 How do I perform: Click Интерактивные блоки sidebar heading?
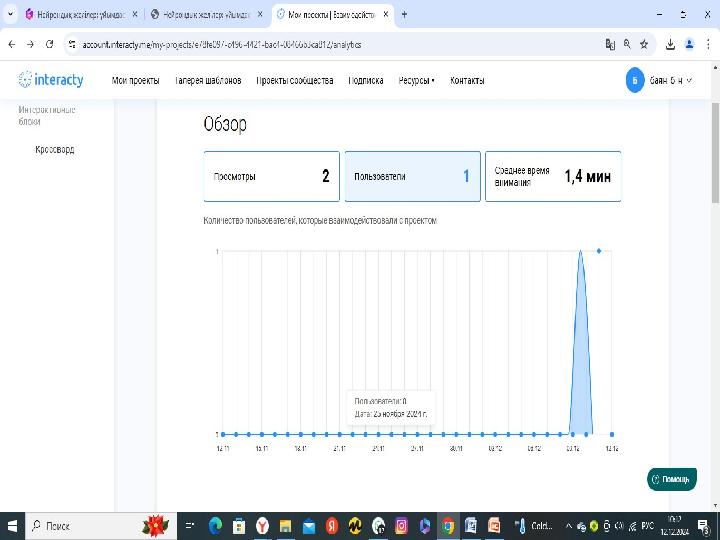[46, 115]
